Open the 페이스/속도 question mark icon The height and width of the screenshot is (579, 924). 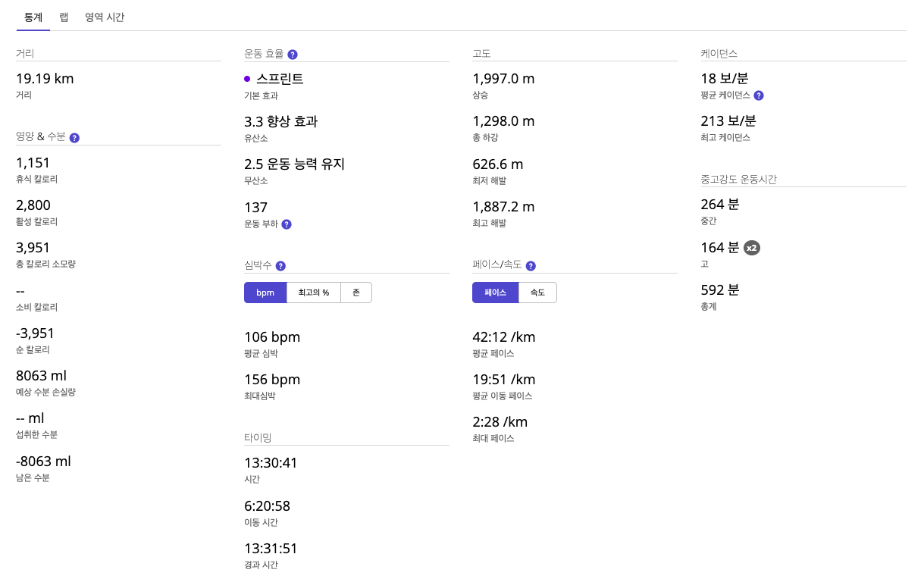coord(531,265)
